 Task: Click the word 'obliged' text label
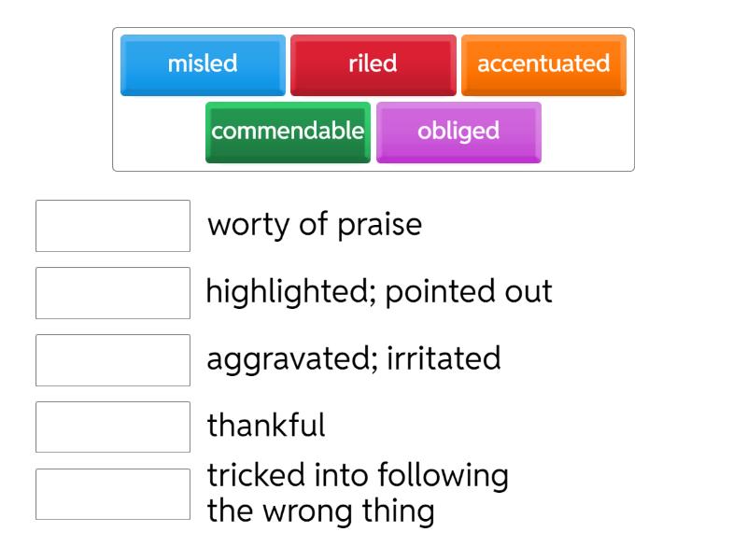(x=458, y=132)
